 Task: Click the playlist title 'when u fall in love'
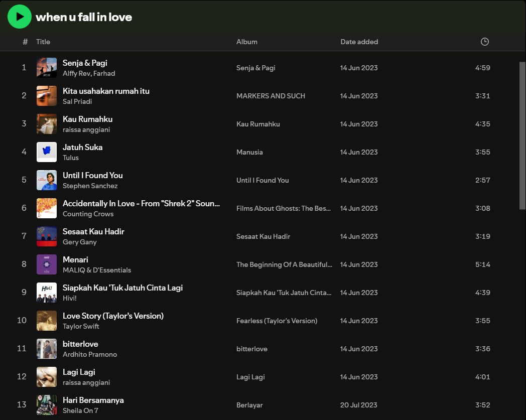84,17
